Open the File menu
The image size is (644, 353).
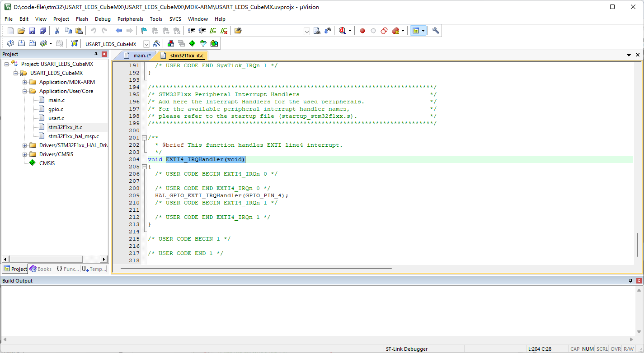pyautogui.click(x=9, y=19)
